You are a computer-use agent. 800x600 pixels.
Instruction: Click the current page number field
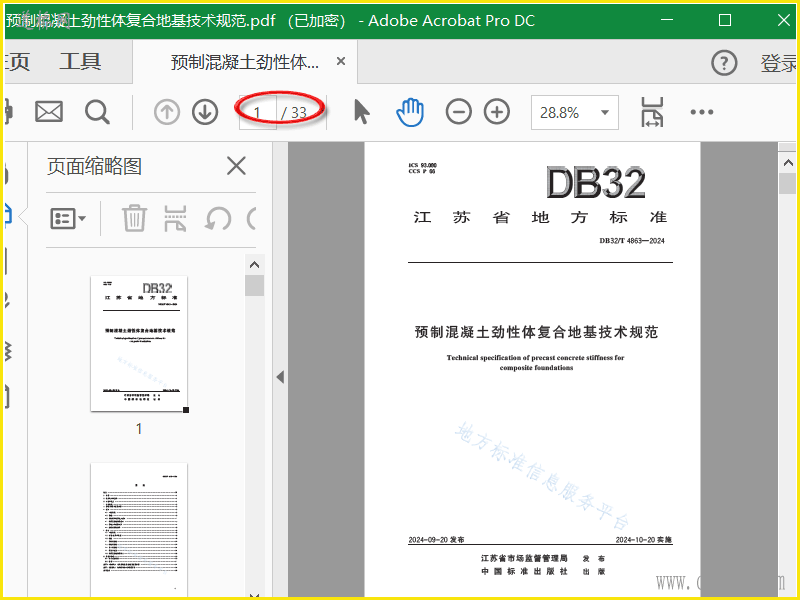coord(258,112)
